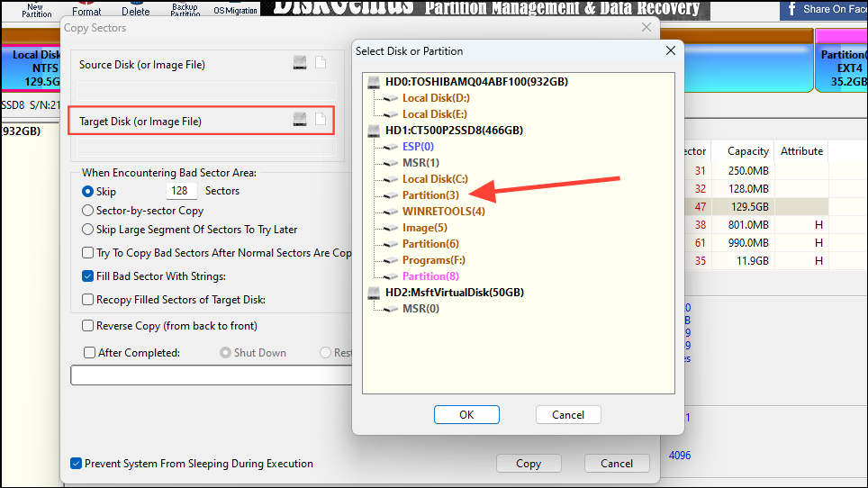The width and height of the screenshot is (868, 488).
Task: Select Sector-by-sector Copy option
Action: (87, 211)
